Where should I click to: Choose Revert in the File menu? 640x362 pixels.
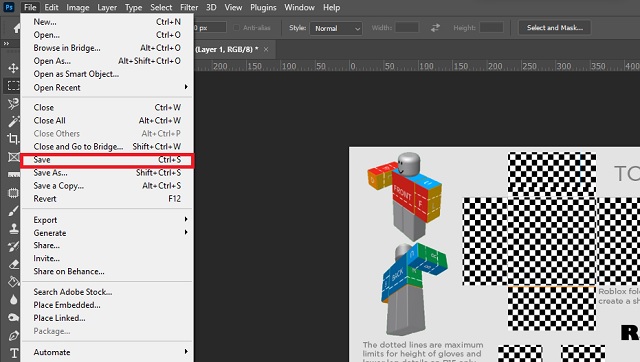coord(107,199)
